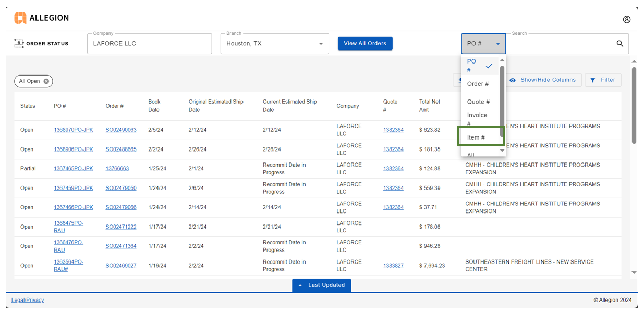Click the Total Net Amt column header
The width and height of the screenshot is (644, 313).
point(430,106)
